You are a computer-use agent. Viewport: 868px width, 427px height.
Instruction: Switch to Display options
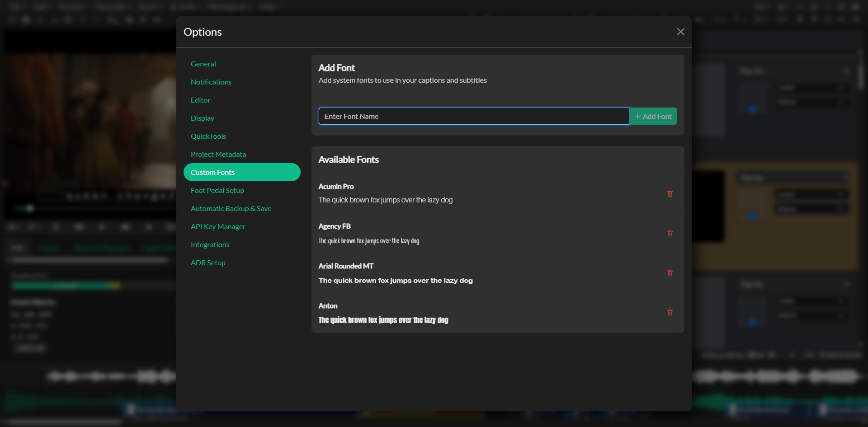(x=242, y=118)
